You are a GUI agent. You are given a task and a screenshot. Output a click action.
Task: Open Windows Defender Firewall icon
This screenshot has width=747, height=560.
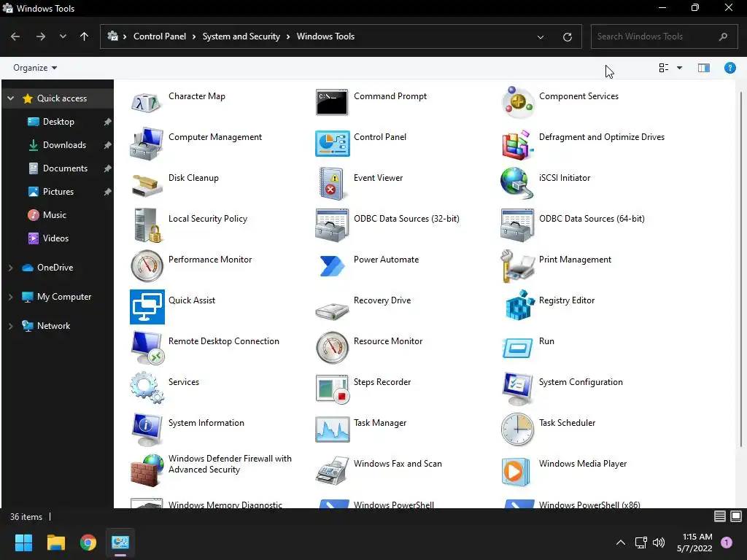tap(147, 470)
